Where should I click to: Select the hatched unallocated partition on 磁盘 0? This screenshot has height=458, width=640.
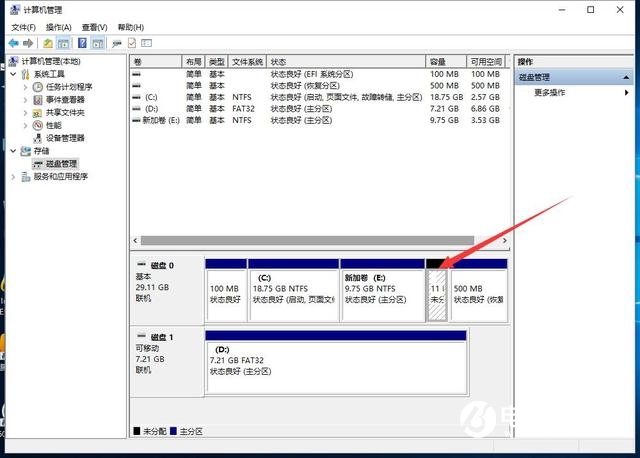coord(436,295)
